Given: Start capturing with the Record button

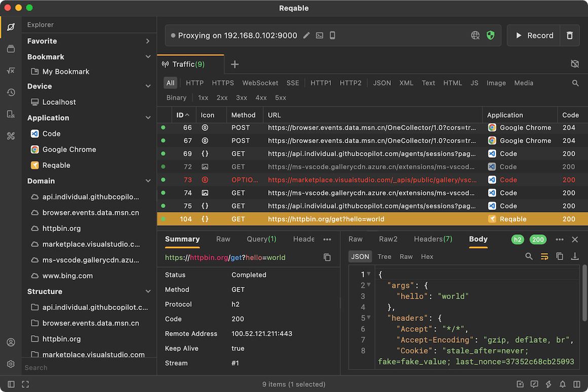Looking at the screenshot, I should pyautogui.click(x=534, y=35).
